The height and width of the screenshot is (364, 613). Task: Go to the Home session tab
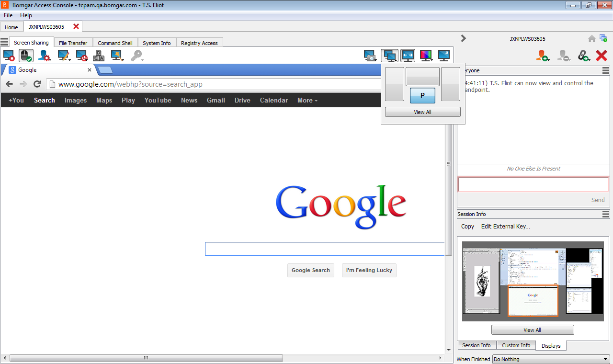pos(11,27)
